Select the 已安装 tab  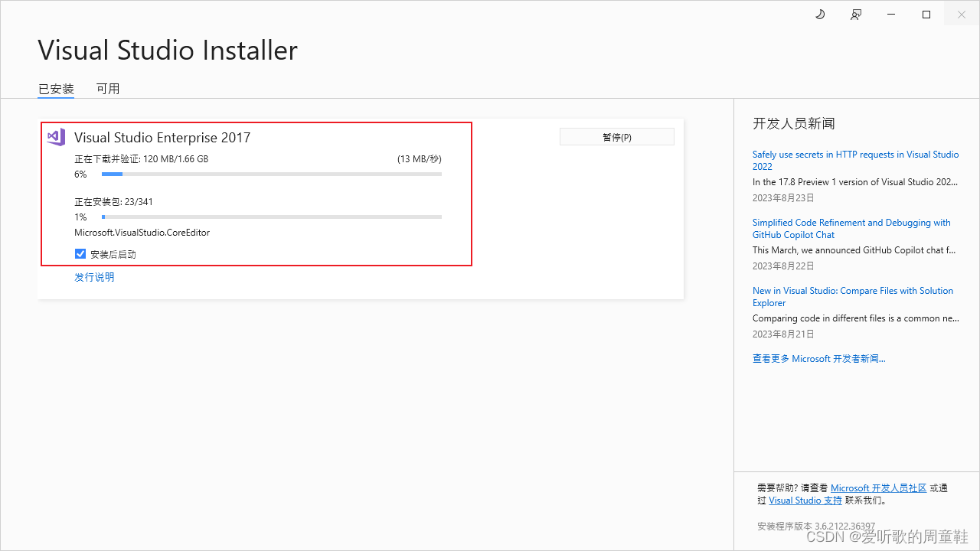[55, 88]
